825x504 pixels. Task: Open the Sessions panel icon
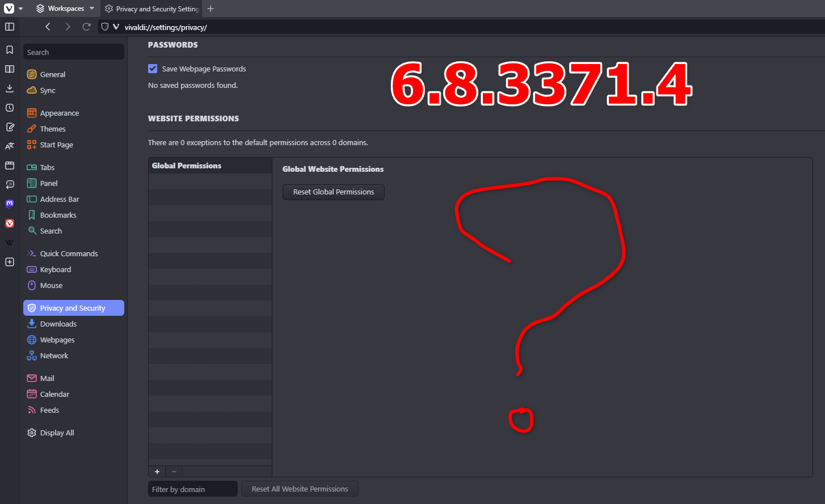tap(10, 185)
